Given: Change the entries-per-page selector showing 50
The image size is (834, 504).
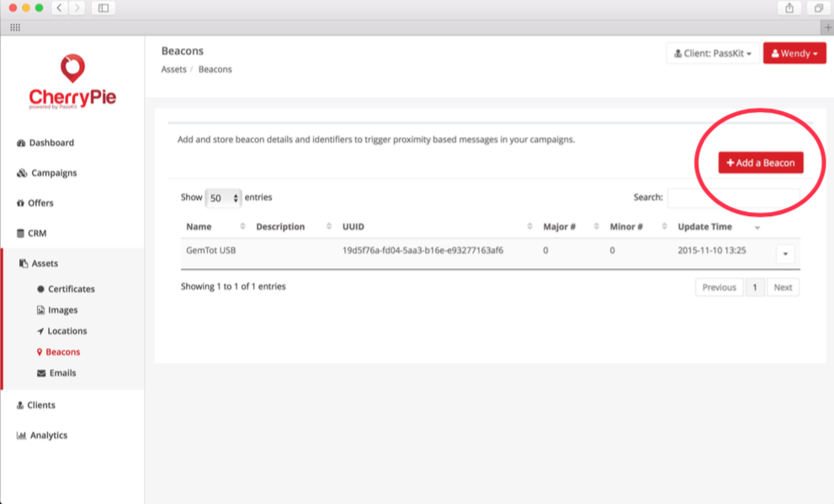Looking at the screenshot, I should click(223, 198).
